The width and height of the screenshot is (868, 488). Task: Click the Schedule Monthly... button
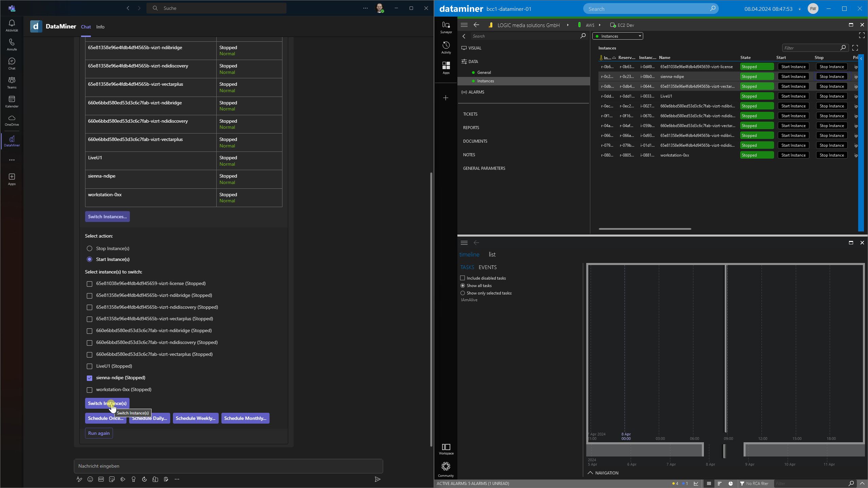tap(245, 418)
